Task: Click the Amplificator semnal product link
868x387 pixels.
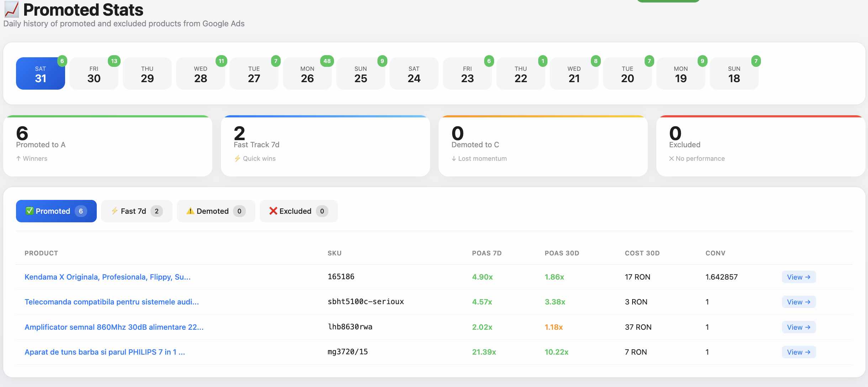Action: pos(114,327)
